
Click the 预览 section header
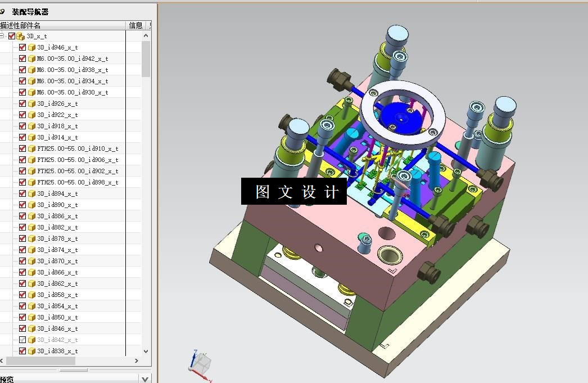[69, 379]
